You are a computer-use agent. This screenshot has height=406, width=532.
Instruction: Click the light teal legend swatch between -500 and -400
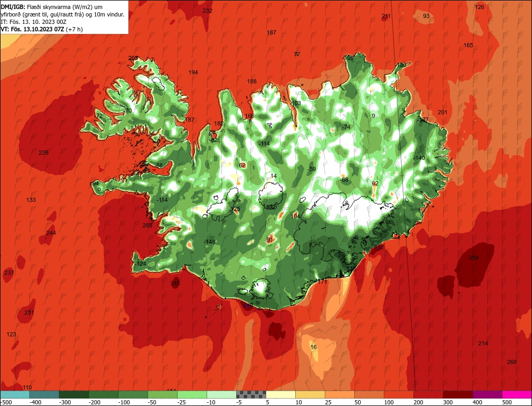coord(15,394)
